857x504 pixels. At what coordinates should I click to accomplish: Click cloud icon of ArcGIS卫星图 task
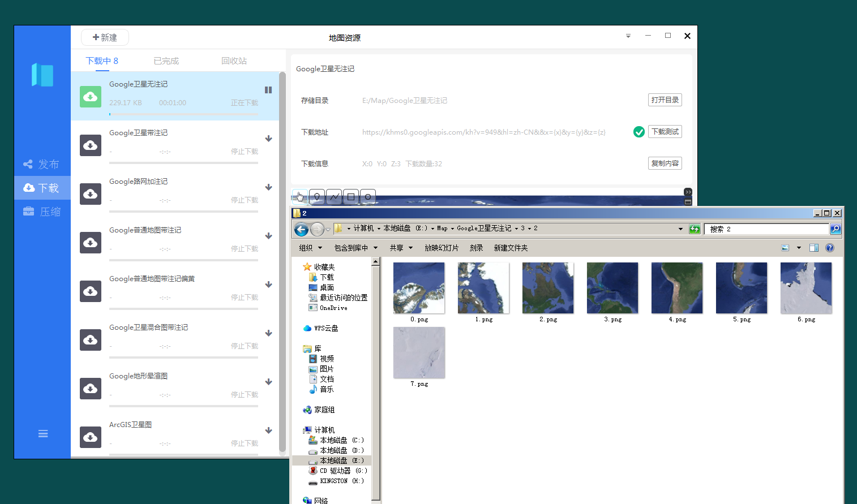click(x=91, y=437)
